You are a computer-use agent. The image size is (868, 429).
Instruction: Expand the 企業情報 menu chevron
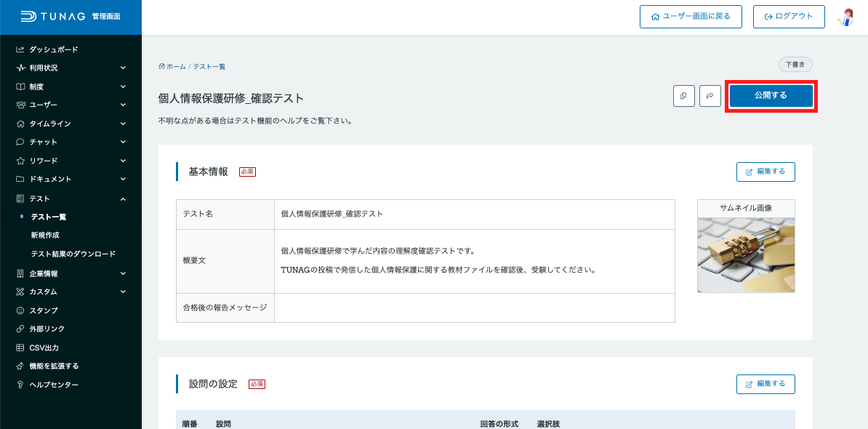tap(123, 273)
